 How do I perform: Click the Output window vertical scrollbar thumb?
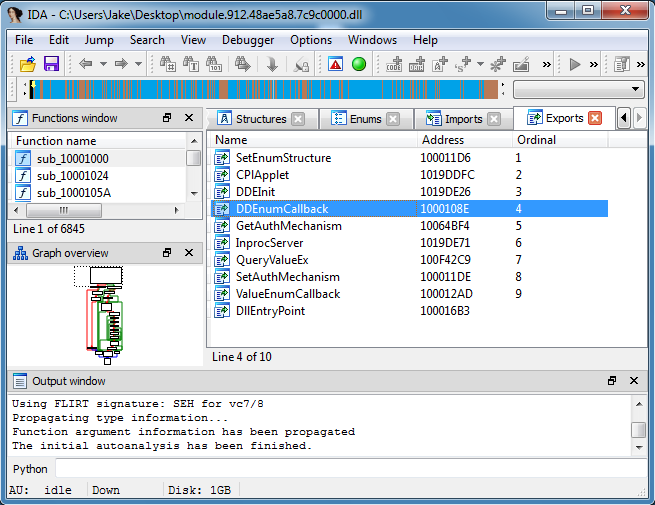639,430
